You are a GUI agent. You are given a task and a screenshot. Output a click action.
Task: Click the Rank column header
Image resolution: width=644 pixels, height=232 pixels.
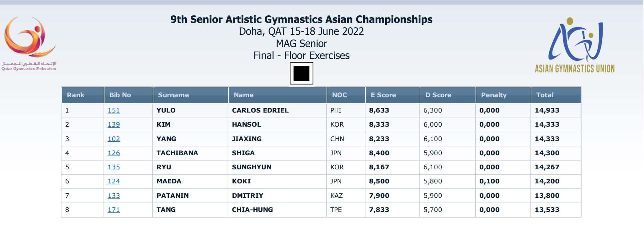(76, 95)
